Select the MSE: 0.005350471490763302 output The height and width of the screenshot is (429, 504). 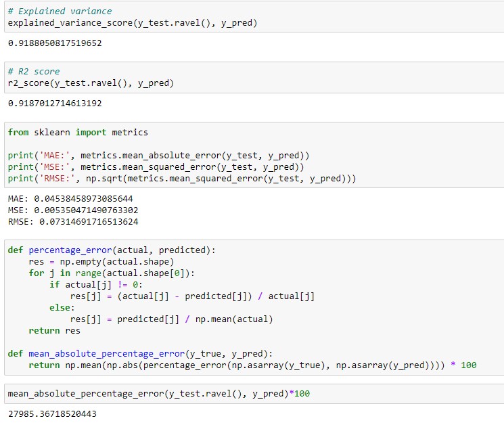[73, 210]
